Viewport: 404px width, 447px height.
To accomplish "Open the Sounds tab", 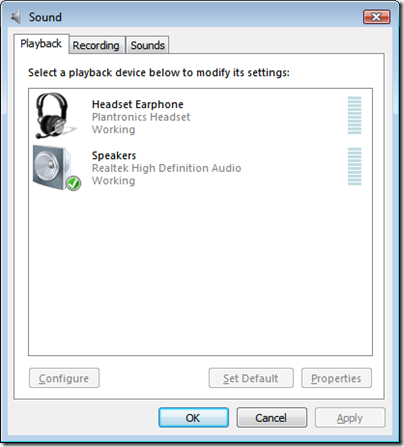I will 147,45.
